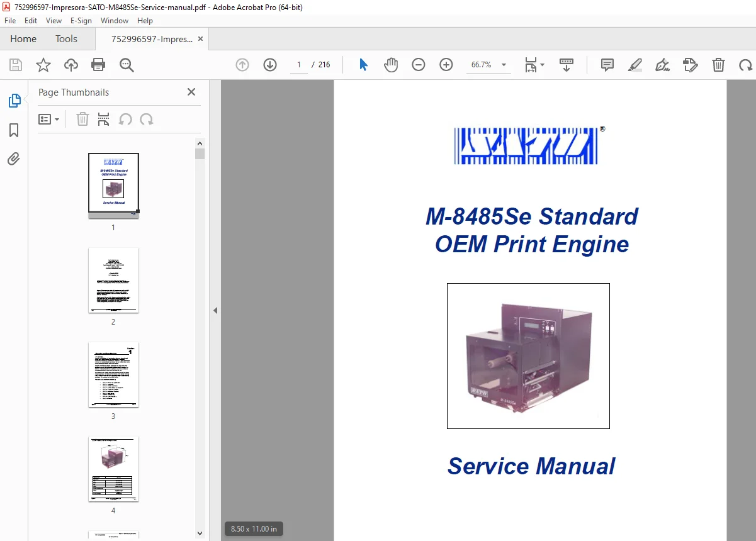The image size is (756, 541).
Task: Click the "OEM Print Engine" heading
Action: coord(532,244)
